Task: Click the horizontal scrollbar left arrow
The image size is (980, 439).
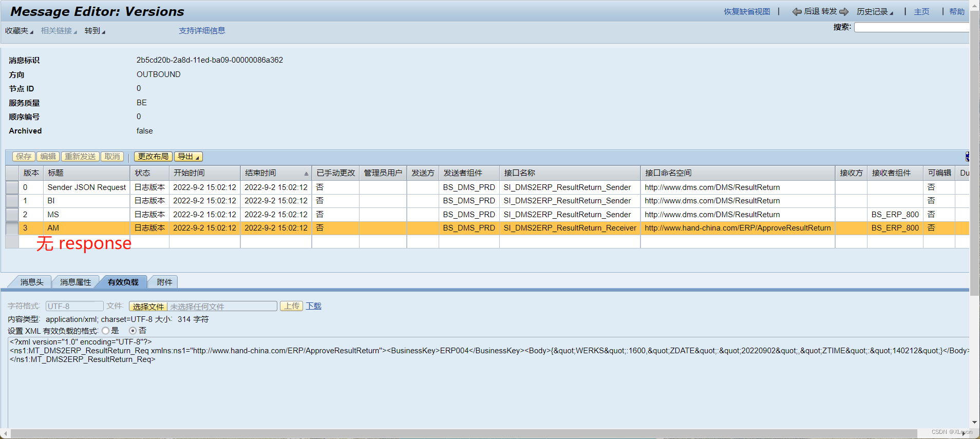Action: click(5, 434)
